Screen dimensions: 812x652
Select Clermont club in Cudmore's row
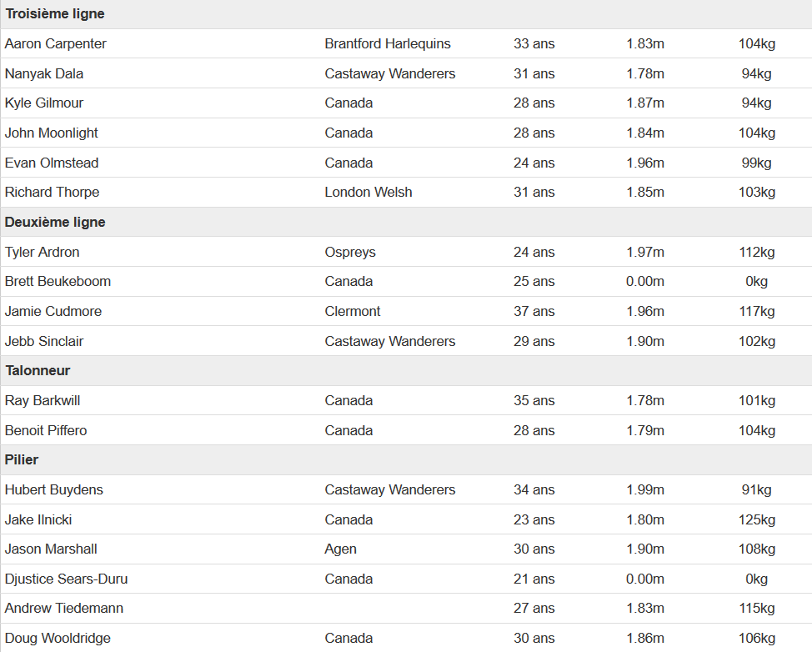[x=352, y=311]
